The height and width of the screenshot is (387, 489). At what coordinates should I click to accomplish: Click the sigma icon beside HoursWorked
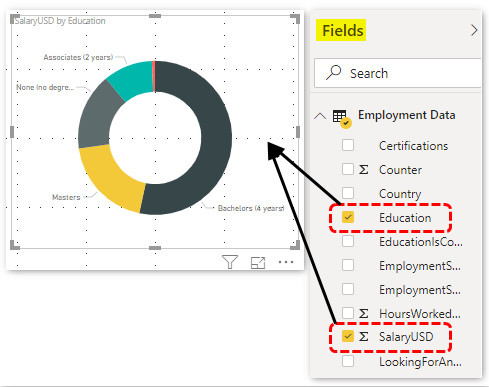pyautogui.click(x=363, y=313)
